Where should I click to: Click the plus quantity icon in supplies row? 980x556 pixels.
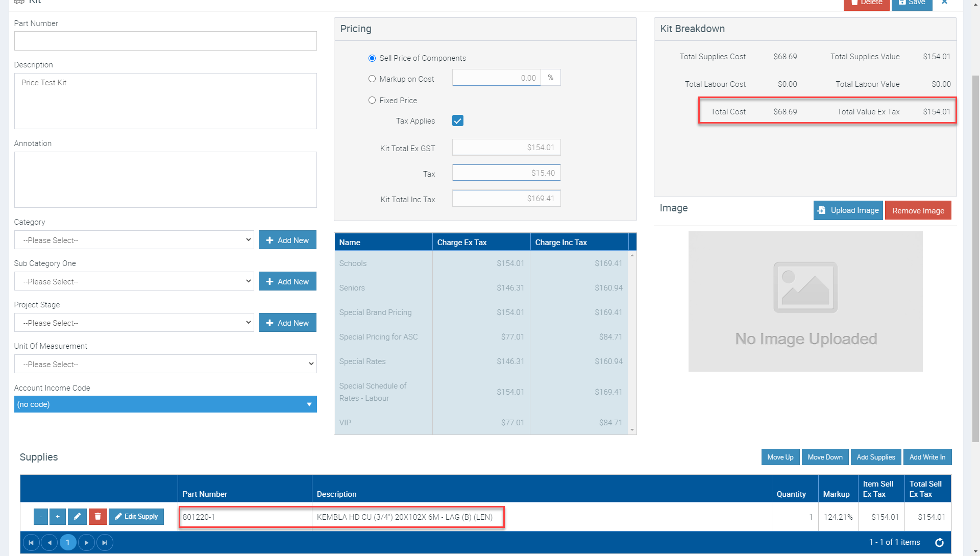coord(58,517)
